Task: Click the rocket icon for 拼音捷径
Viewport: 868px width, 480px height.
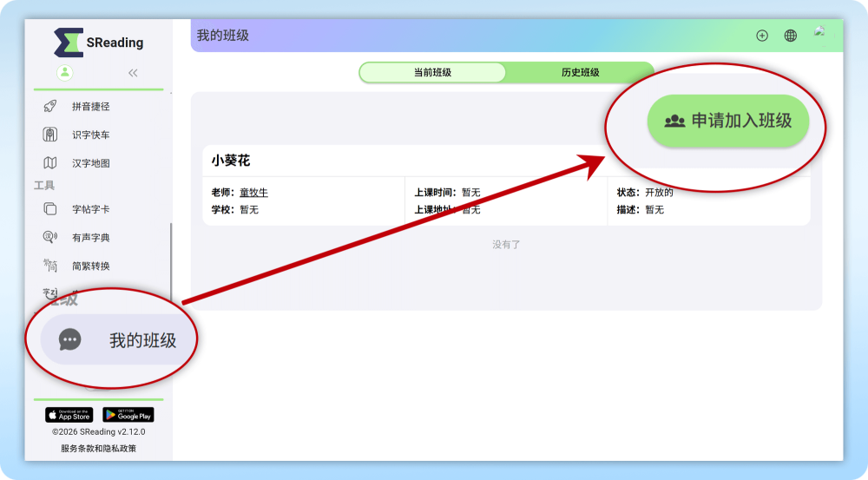Action: tap(49, 106)
